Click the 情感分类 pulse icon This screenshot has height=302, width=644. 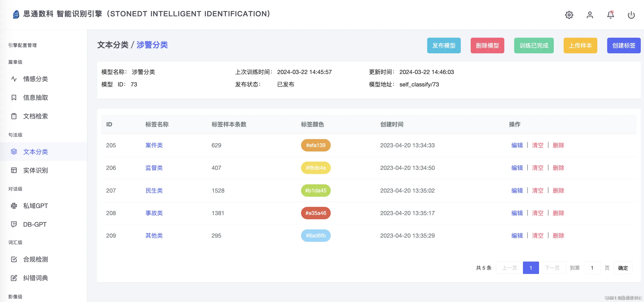point(14,79)
